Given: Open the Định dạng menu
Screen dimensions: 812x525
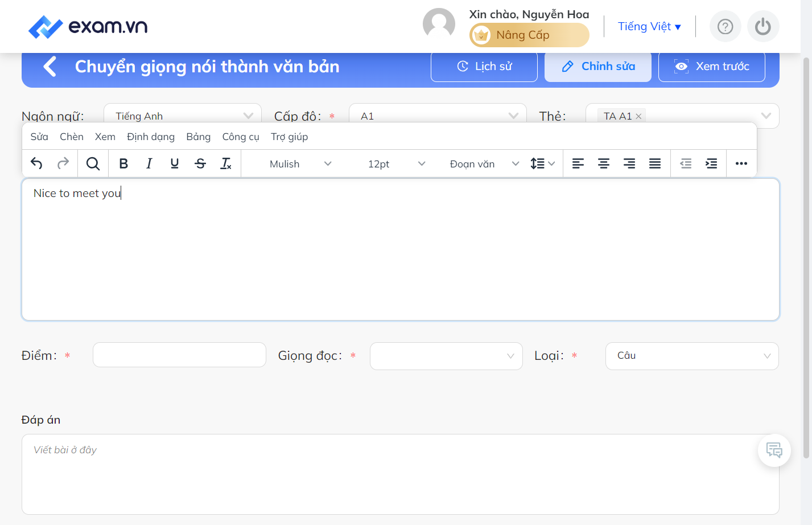Looking at the screenshot, I should 151,137.
